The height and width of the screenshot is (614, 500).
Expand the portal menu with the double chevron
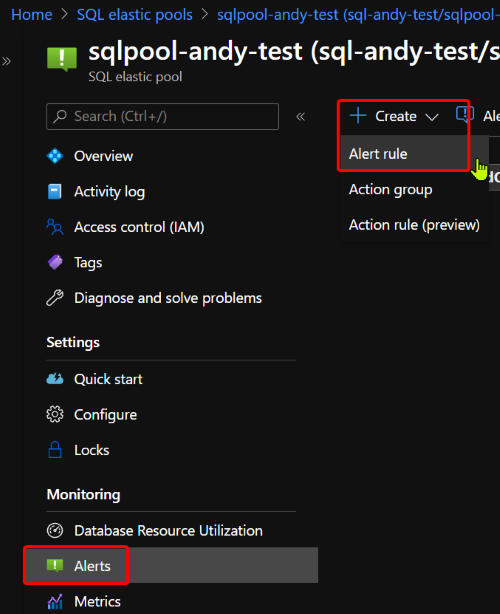pyautogui.click(x=6, y=61)
